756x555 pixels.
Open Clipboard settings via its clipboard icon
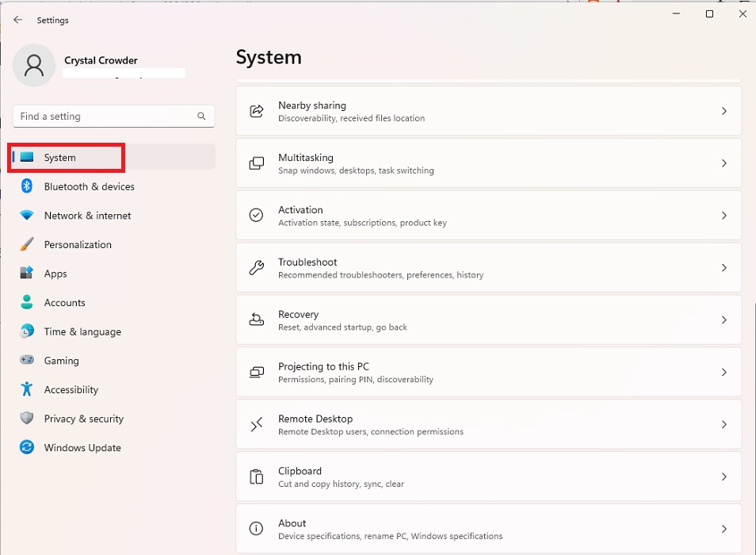255,477
